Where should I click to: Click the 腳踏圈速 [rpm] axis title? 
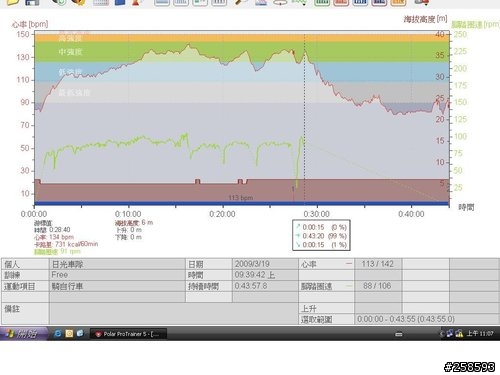[x=475, y=24]
